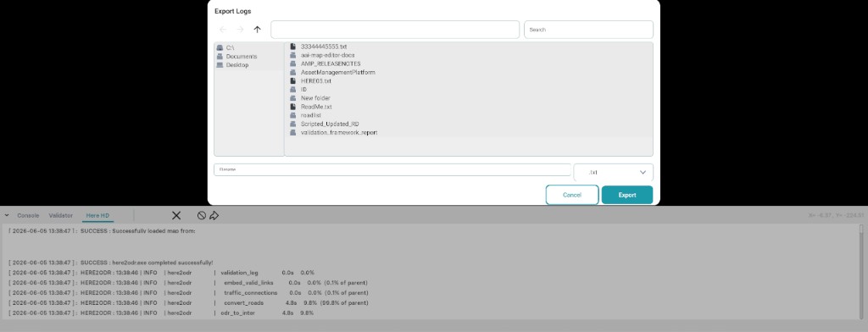Click the X icon in log panel toolbar
868x332 pixels.
point(176,215)
